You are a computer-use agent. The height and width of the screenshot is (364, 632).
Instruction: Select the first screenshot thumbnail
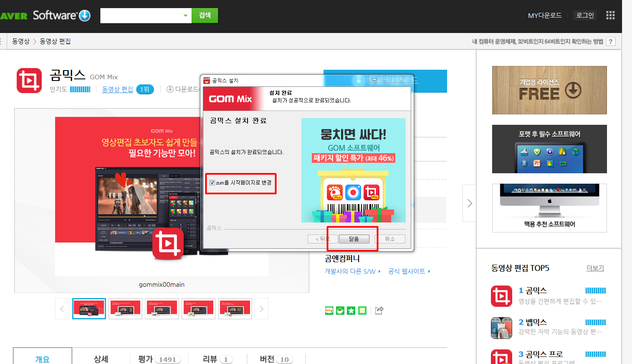(89, 309)
